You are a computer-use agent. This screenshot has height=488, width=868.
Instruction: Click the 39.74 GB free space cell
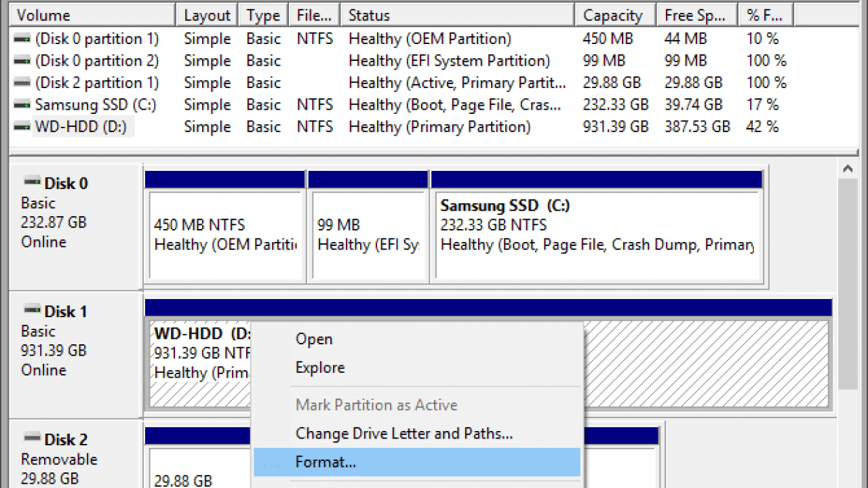pos(693,105)
